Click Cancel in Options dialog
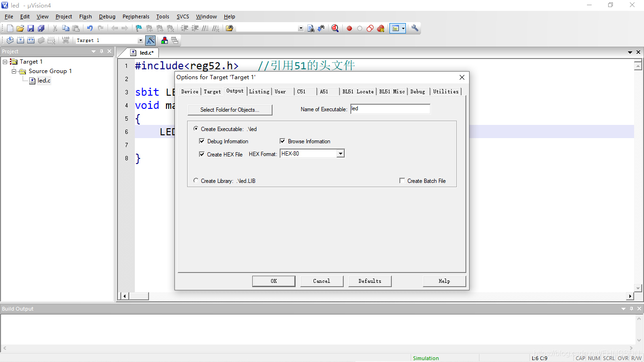Image resolution: width=644 pixels, height=362 pixels. 322,281
